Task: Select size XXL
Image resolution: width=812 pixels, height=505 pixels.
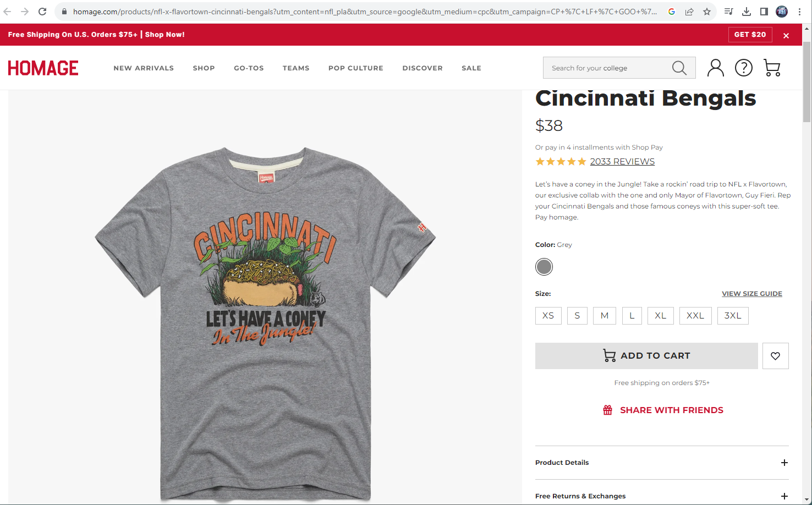Action: pos(695,316)
